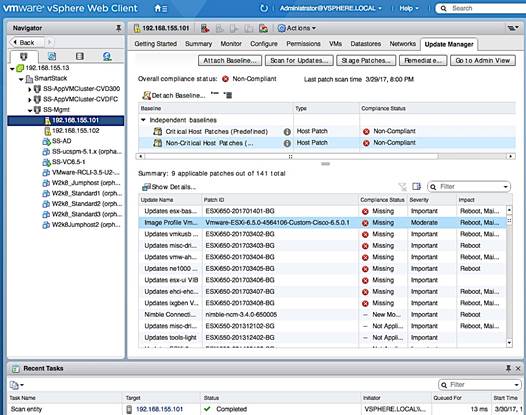Click navigator forward arrow button

(x=49, y=42)
